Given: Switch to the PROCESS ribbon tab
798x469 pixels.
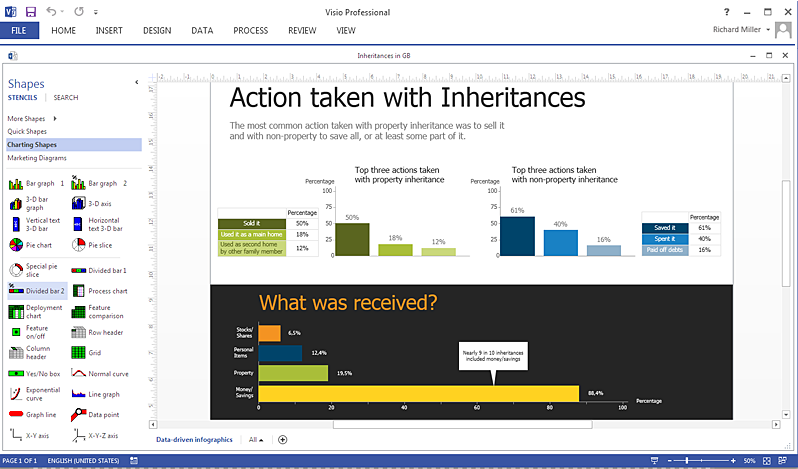Looking at the screenshot, I should tap(250, 31).
